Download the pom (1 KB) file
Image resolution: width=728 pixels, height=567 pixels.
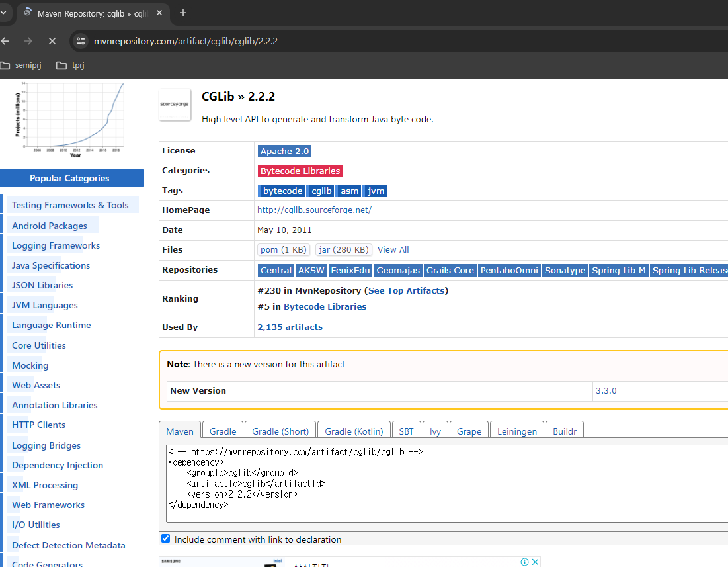[x=283, y=250]
